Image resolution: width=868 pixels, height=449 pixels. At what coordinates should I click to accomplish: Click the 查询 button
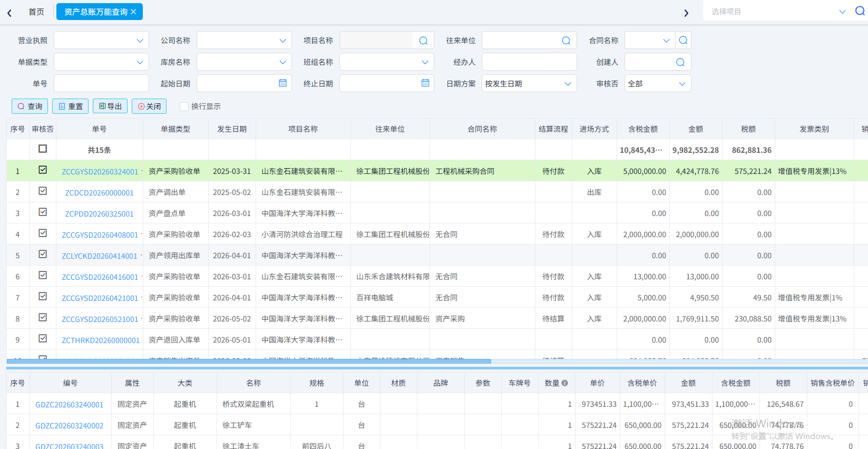[x=30, y=106]
